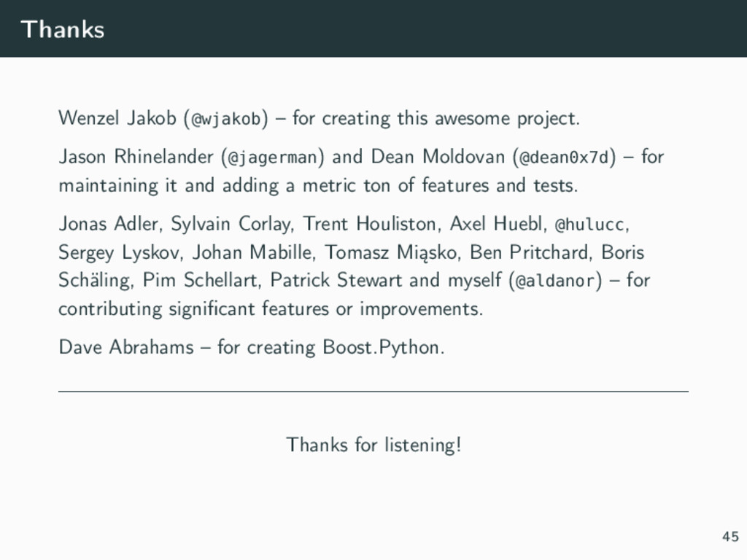Click the name Tomasz Miąsko
This screenshot has height=560, width=747.
[391, 252]
